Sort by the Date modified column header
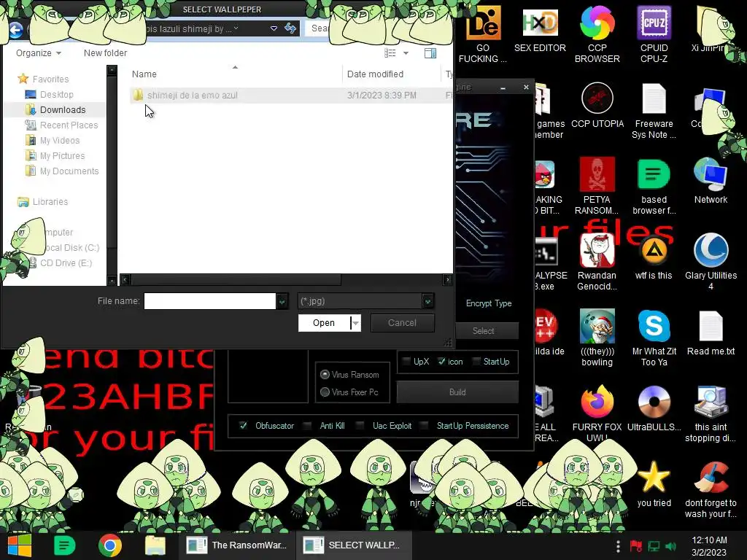Viewport: 747px width, 560px height. (x=375, y=74)
